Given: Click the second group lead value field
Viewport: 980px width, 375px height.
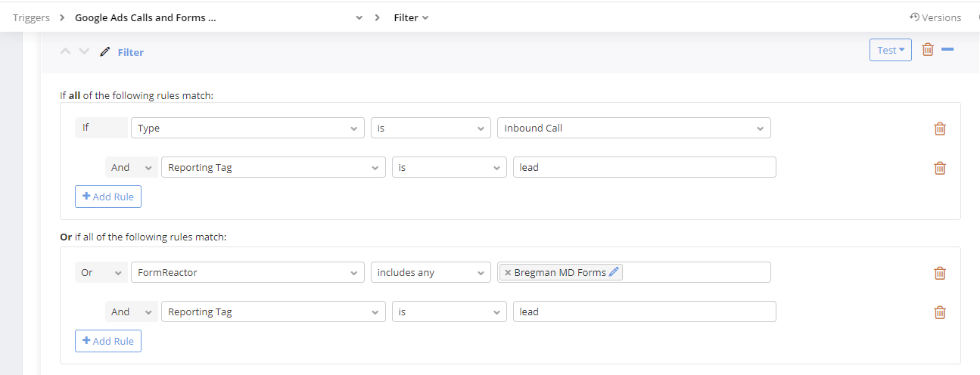Looking at the screenshot, I should pyautogui.click(x=643, y=312).
